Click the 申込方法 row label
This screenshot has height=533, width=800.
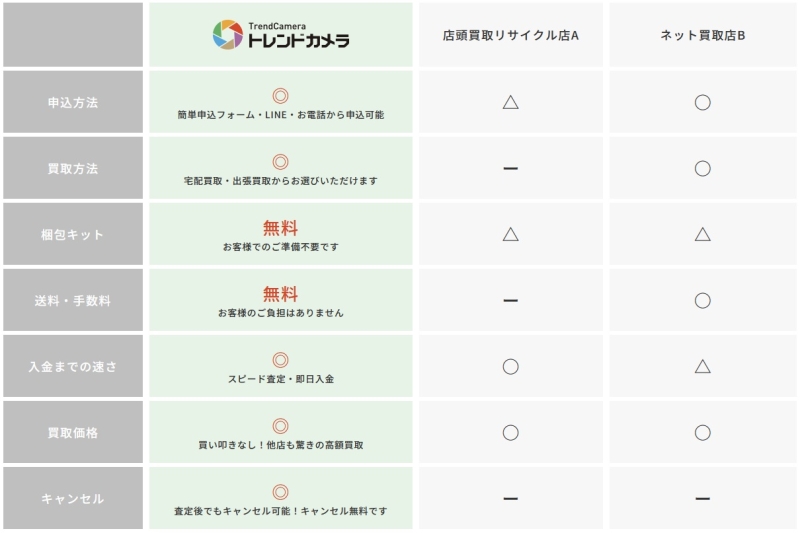coord(73,102)
